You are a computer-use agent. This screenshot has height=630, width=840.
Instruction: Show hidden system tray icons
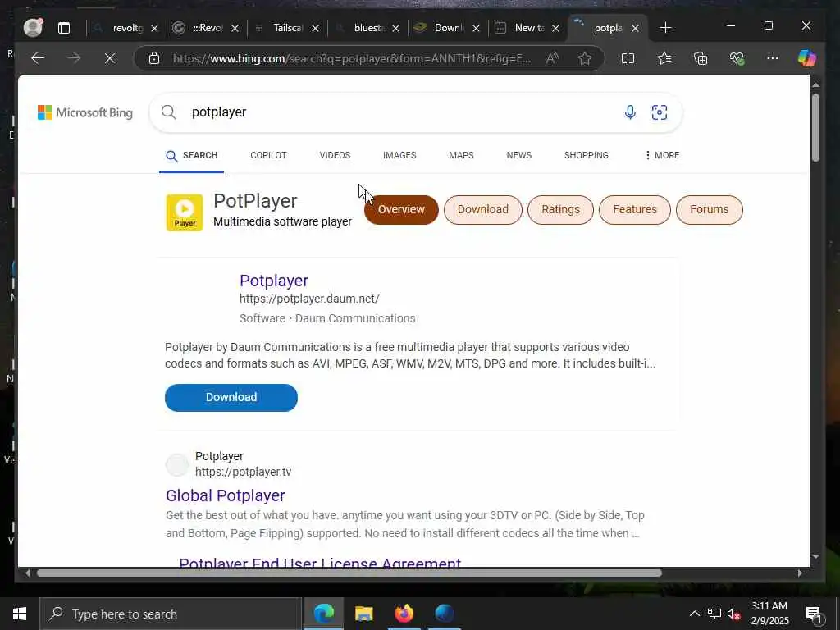[694, 614]
